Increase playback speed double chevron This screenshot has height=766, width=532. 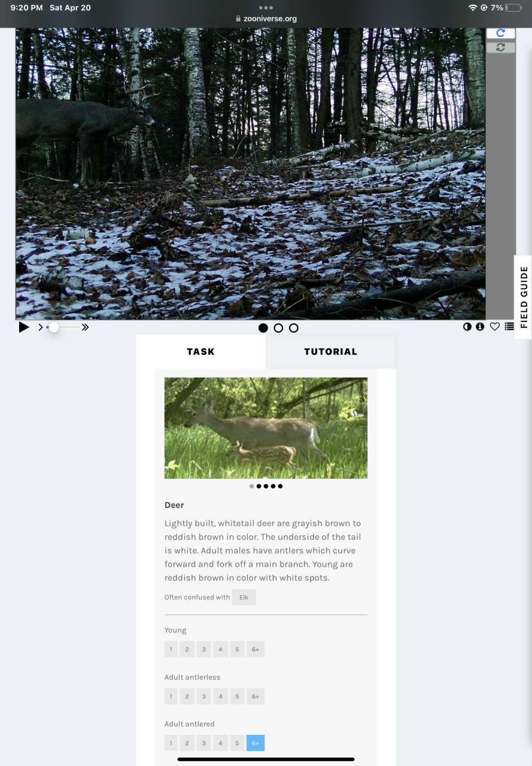[86, 327]
